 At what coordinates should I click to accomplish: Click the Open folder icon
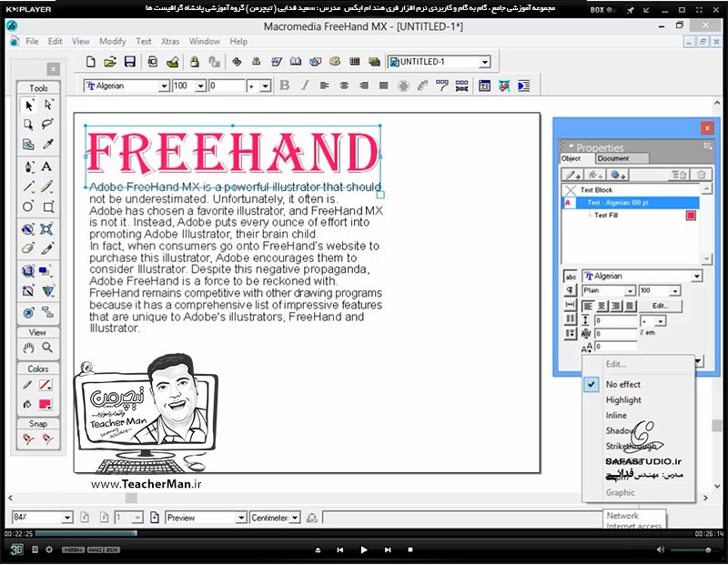tap(110, 62)
